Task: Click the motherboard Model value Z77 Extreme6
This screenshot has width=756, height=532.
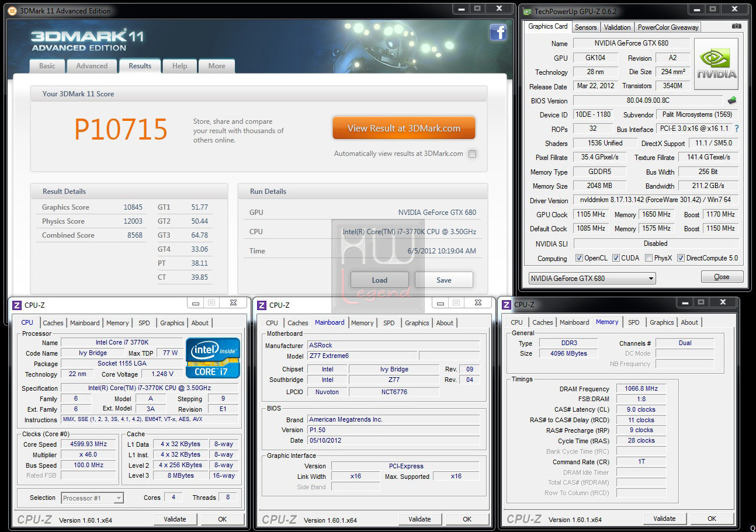Action: (x=362, y=356)
